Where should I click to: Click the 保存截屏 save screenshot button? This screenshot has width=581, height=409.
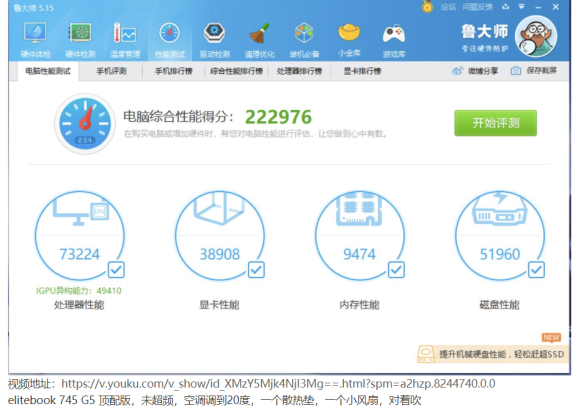534,70
